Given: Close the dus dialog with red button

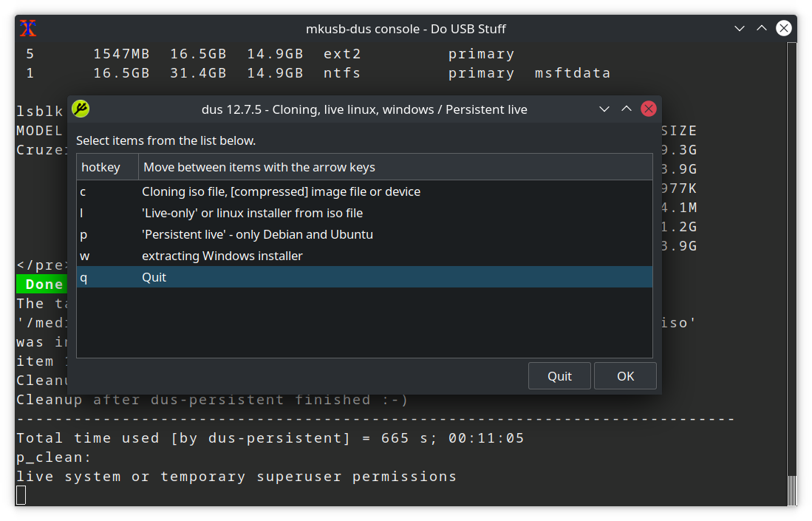Looking at the screenshot, I should tap(649, 109).
